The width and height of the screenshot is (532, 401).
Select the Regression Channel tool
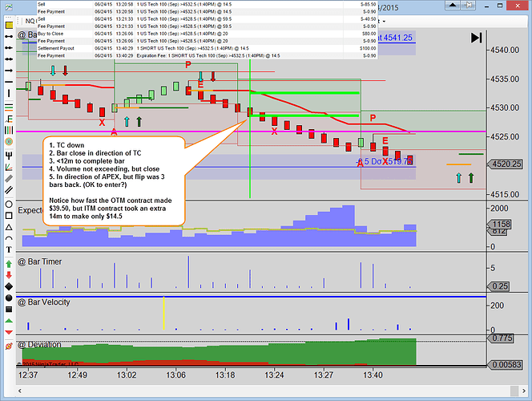tap(9, 190)
